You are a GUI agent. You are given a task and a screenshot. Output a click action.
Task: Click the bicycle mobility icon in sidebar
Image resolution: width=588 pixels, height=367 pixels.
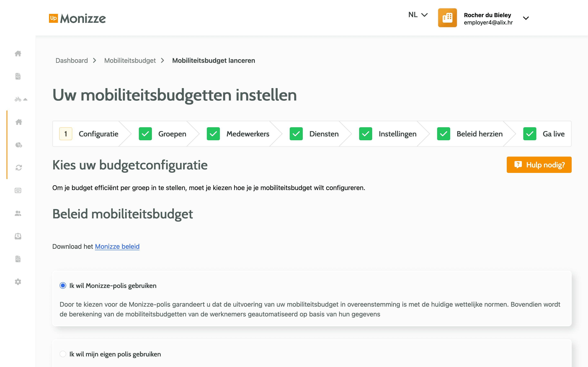(x=18, y=99)
